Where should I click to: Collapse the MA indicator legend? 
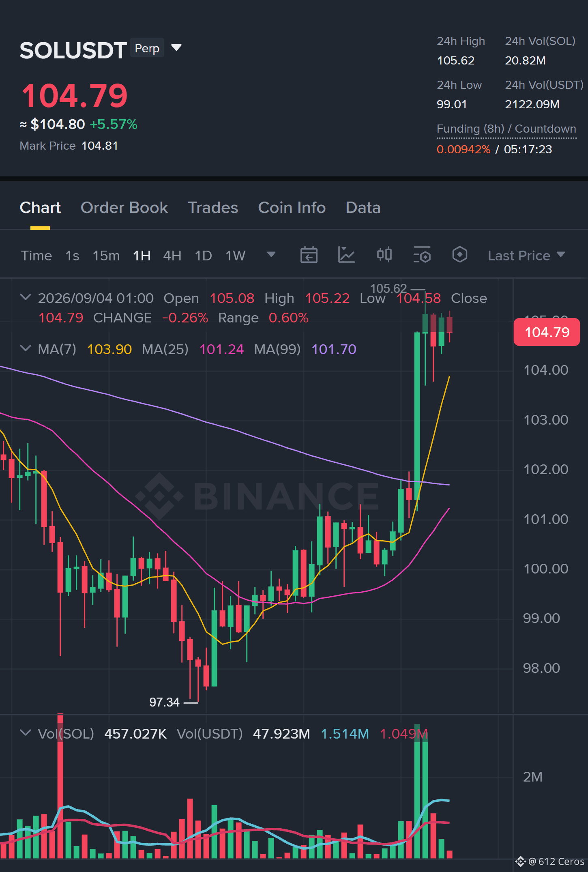(x=25, y=348)
